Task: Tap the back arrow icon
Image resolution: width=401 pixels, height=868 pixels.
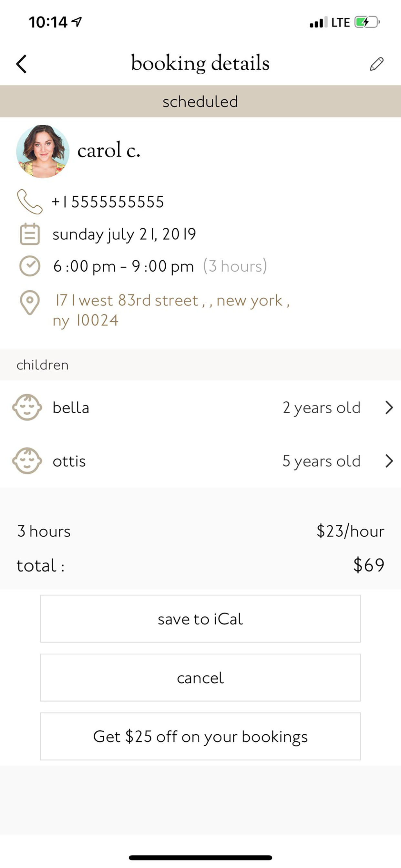Action: pyautogui.click(x=22, y=64)
